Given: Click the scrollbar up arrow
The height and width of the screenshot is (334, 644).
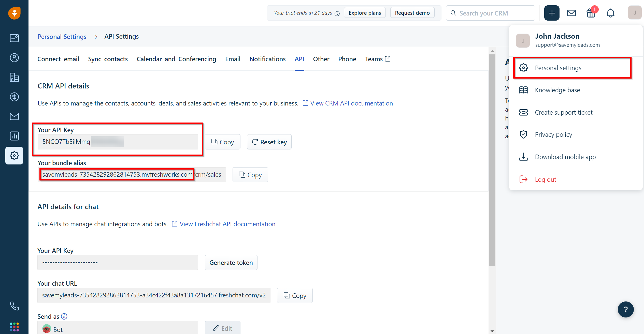Looking at the screenshot, I should (x=492, y=51).
